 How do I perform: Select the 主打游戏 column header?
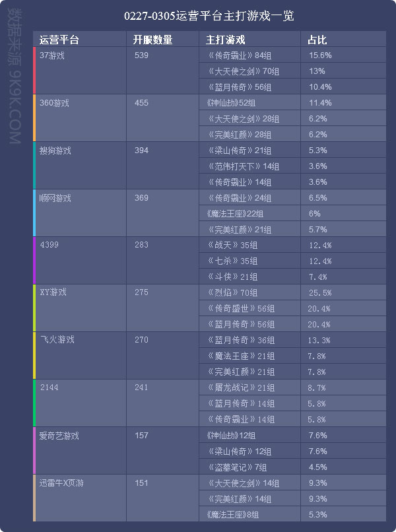[x=226, y=40]
